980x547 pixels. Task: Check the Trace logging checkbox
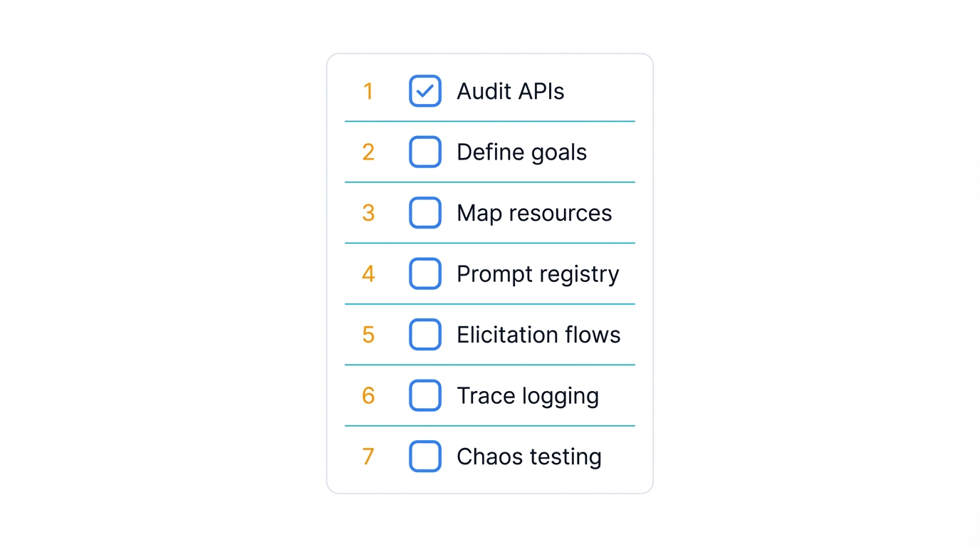(425, 395)
